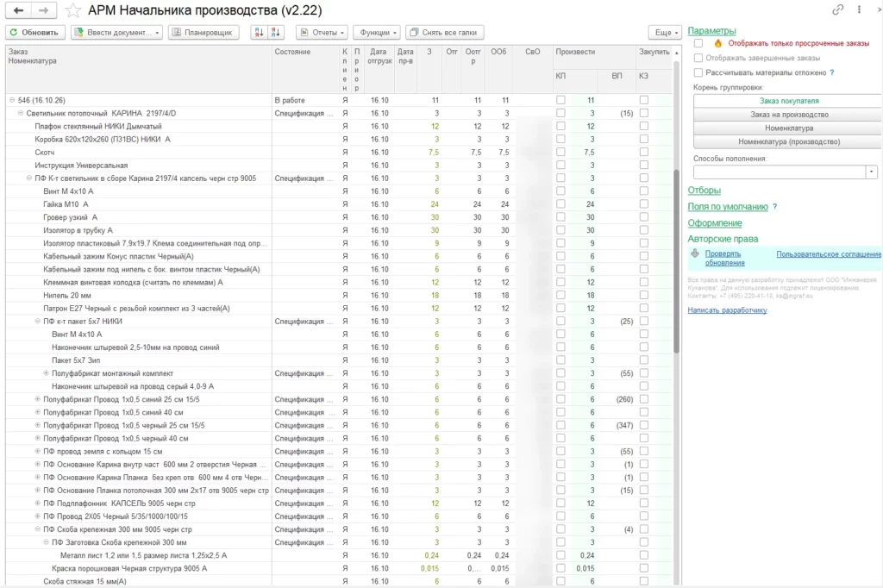Select Номенклатура (производство) grouping root

coord(788,141)
